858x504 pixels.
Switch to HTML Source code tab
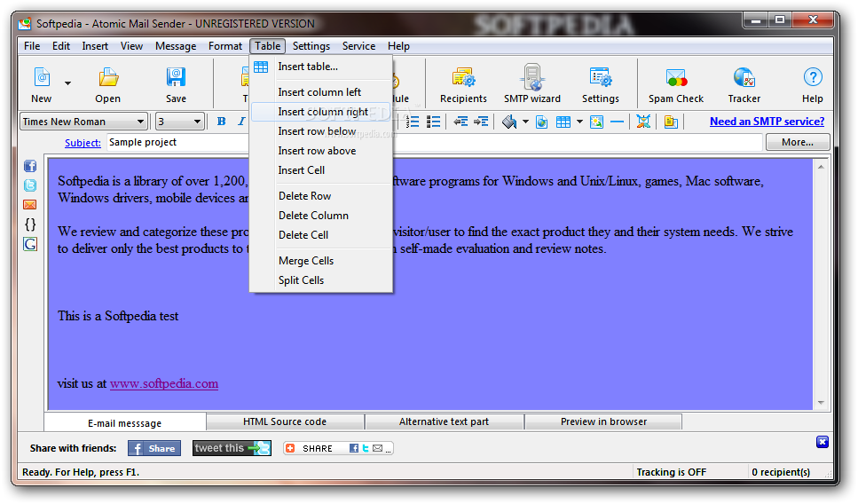[285, 421]
